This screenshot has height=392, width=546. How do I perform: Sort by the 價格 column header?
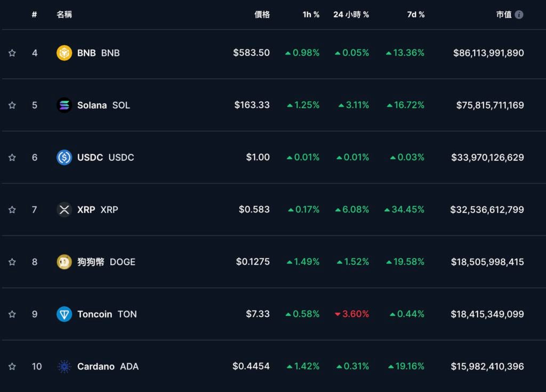(x=262, y=14)
